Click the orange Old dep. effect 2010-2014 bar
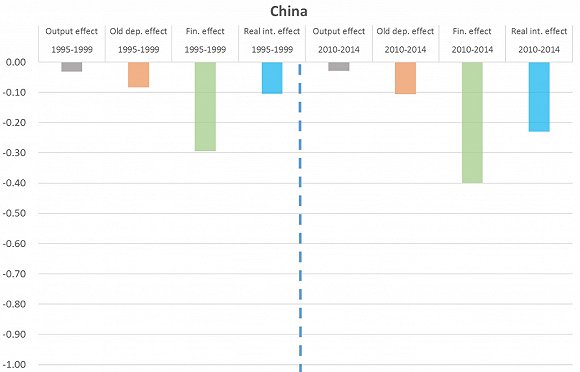Image resolution: width=580 pixels, height=372 pixels. click(405, 78)
